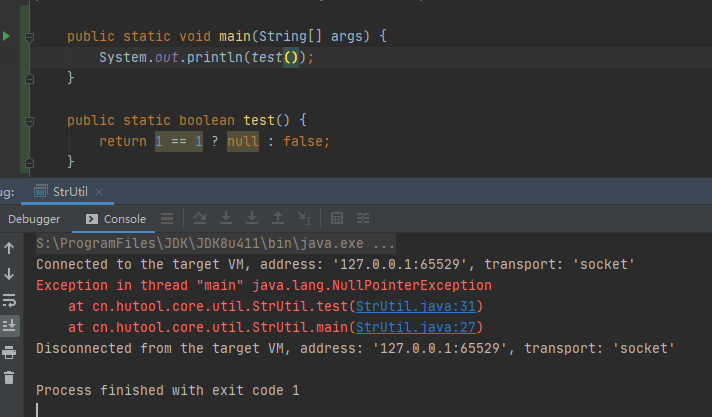
Task: Click the Step Out debugger icon
Action: tap(277, 219)
